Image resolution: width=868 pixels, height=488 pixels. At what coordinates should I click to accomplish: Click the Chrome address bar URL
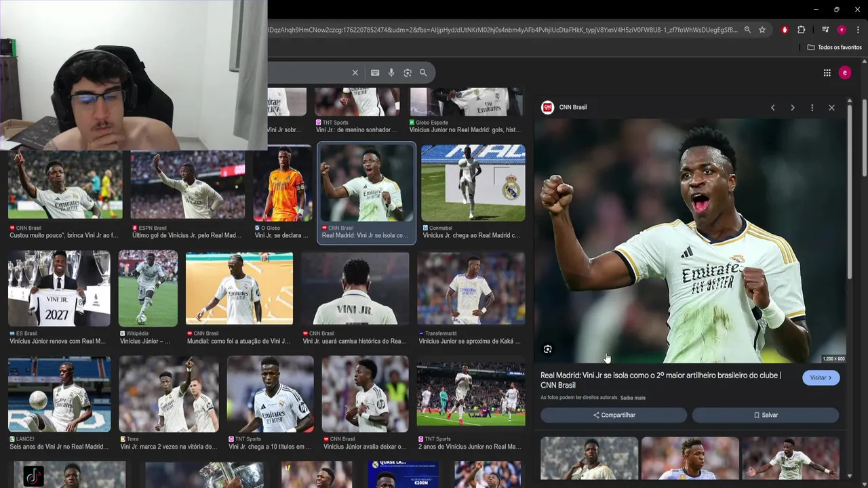(x=502, y=30)
